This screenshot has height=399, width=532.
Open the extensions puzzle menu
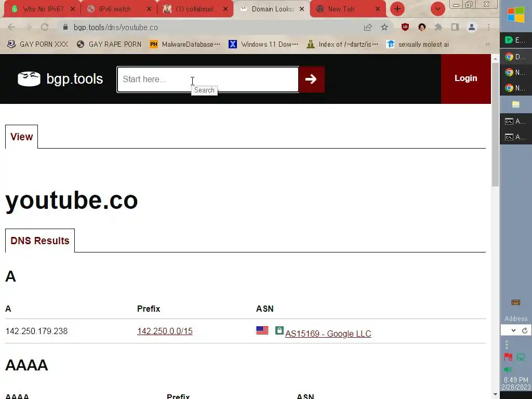(438, 27)
